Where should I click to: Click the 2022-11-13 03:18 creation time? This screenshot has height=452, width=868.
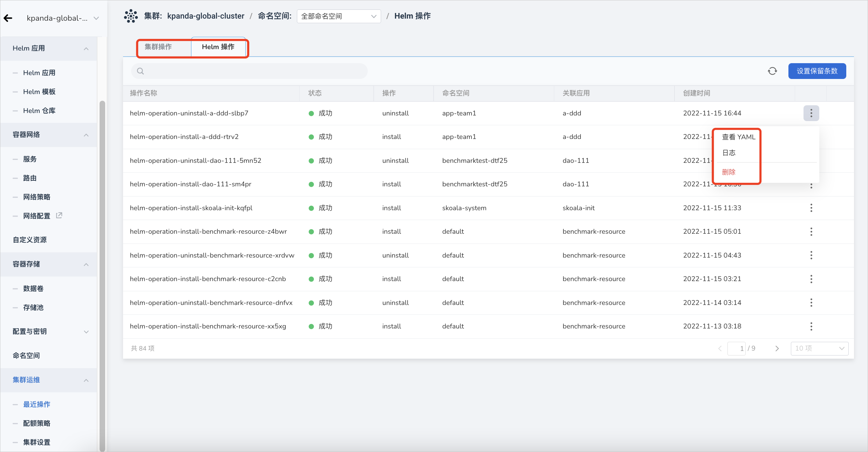point(712,326)
